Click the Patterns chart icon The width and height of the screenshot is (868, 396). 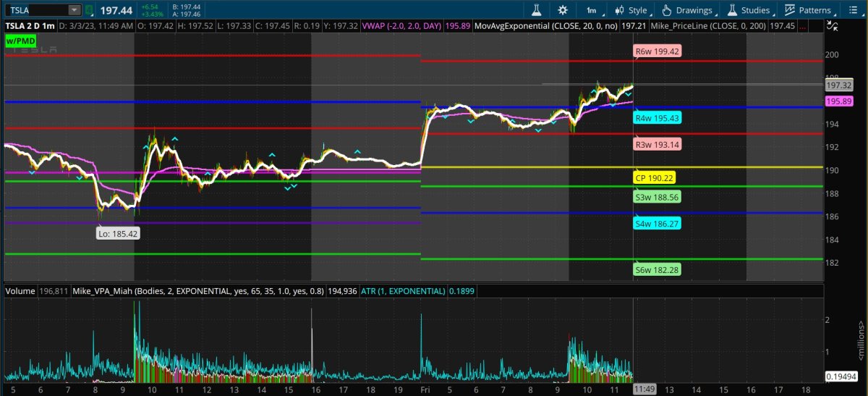pyautogui.click(x=790, y=10)
